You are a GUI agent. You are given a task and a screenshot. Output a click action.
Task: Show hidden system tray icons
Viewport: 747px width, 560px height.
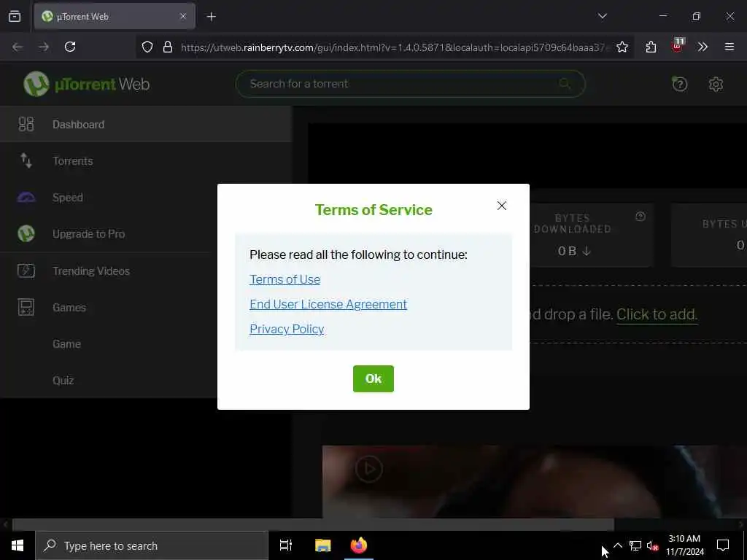click(617, 545)
